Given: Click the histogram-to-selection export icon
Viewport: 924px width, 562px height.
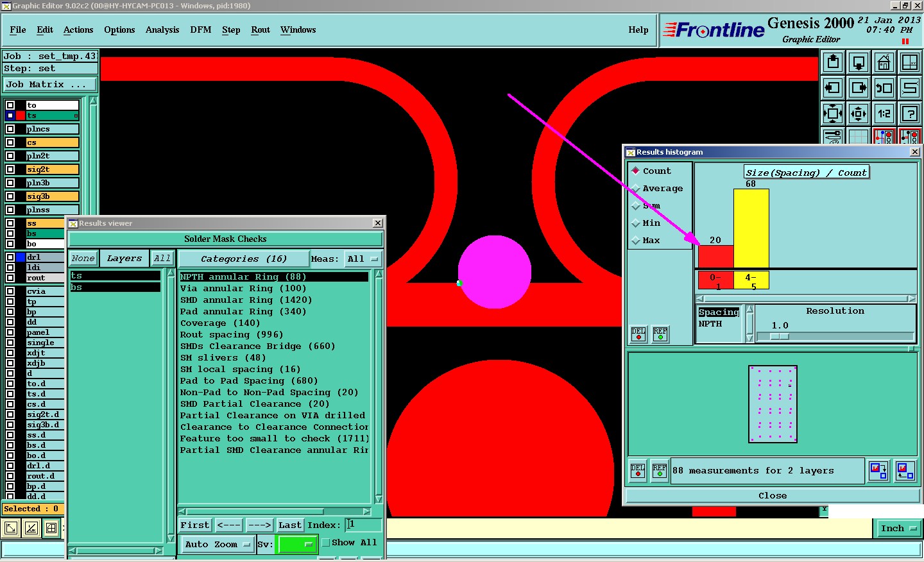Looking at the screenshot, I should coord(878,471).
